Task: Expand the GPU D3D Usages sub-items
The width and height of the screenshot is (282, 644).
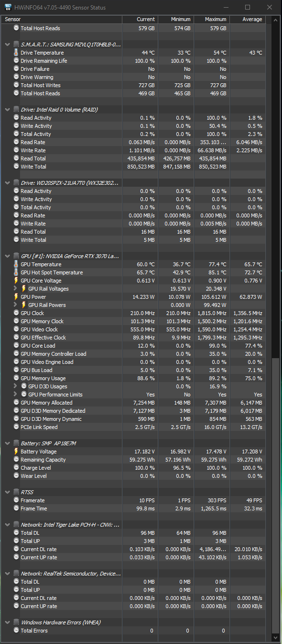Action: point(16,386)
